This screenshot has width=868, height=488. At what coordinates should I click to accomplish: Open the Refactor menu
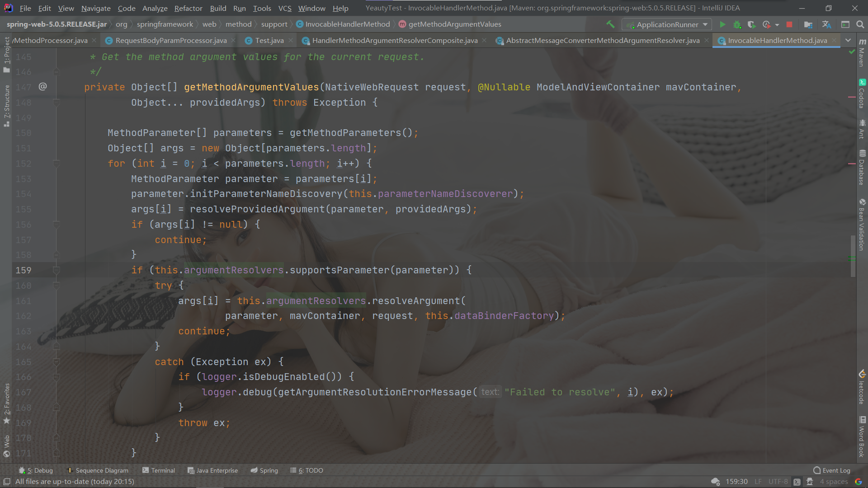[188, 8]
